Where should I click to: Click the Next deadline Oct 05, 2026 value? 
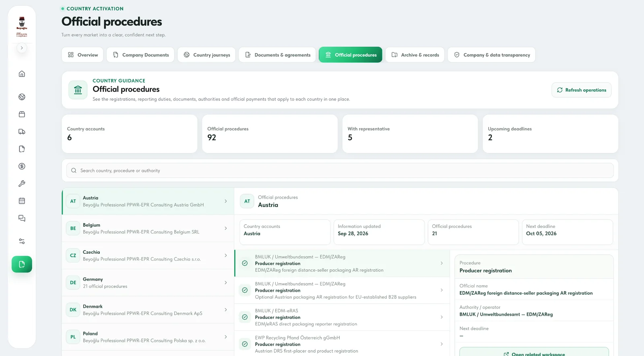[x=541, y=234]
